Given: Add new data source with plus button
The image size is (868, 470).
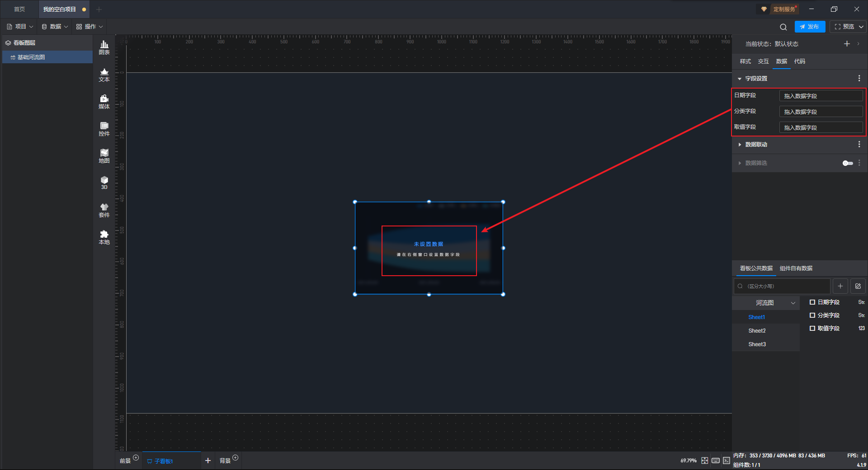Looking at the screenshot, I should point(840,286).
